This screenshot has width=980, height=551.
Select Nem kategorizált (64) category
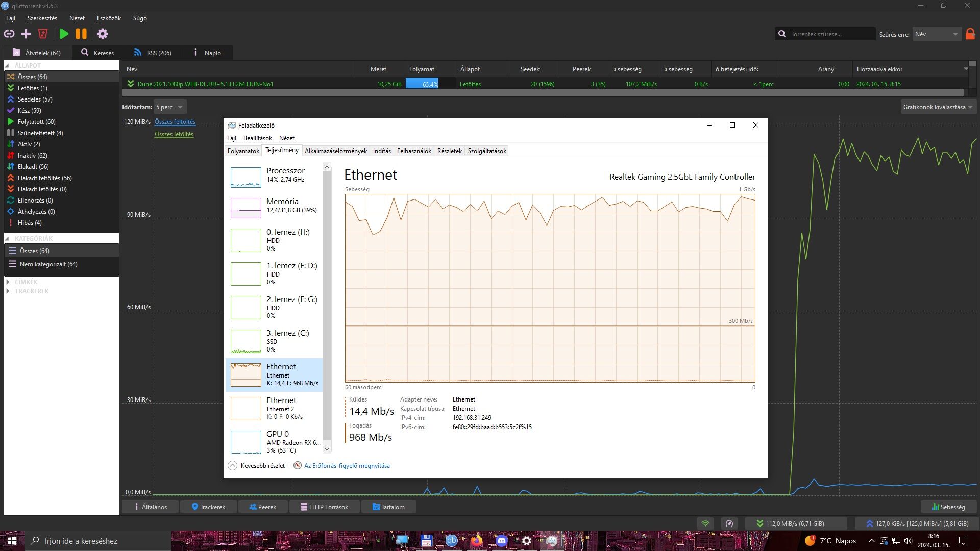pos(61,264)
